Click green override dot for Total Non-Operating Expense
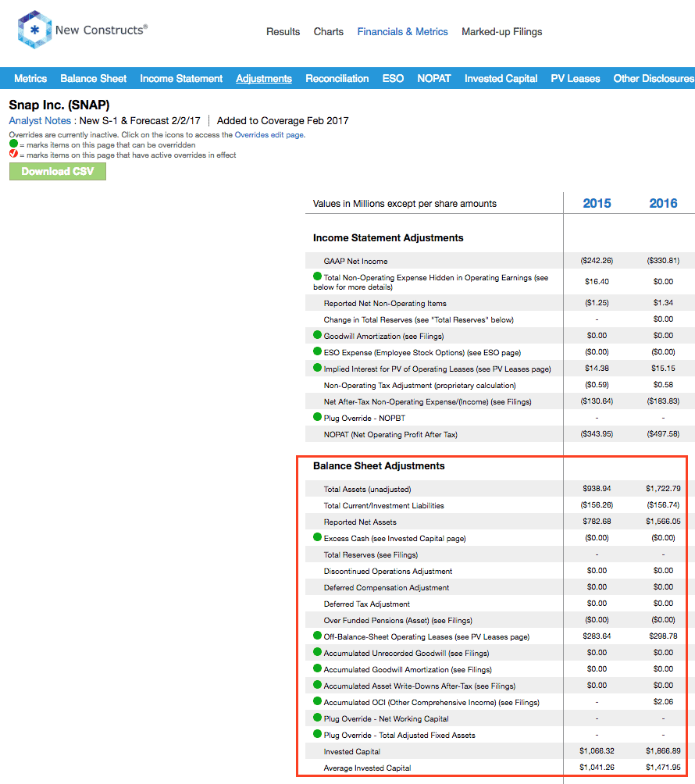This screenshot has height=784, width=695. point(317,276)
